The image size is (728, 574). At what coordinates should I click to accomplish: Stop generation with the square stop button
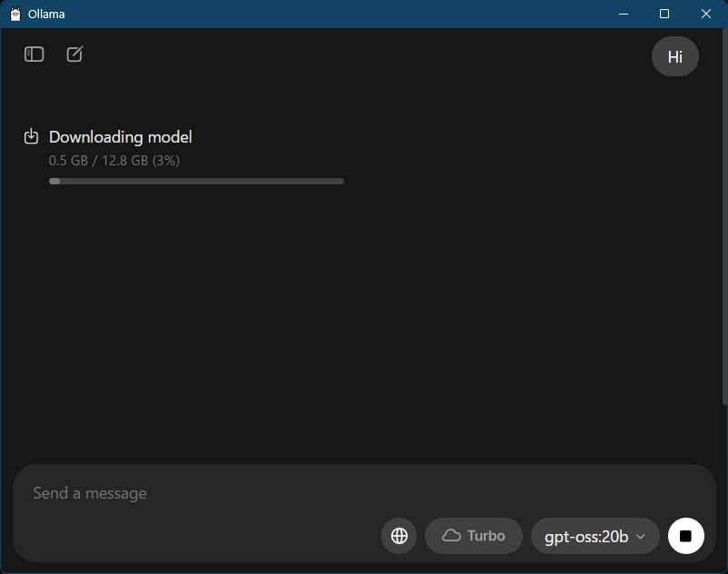pyautogui.click(x=685, y=536)
